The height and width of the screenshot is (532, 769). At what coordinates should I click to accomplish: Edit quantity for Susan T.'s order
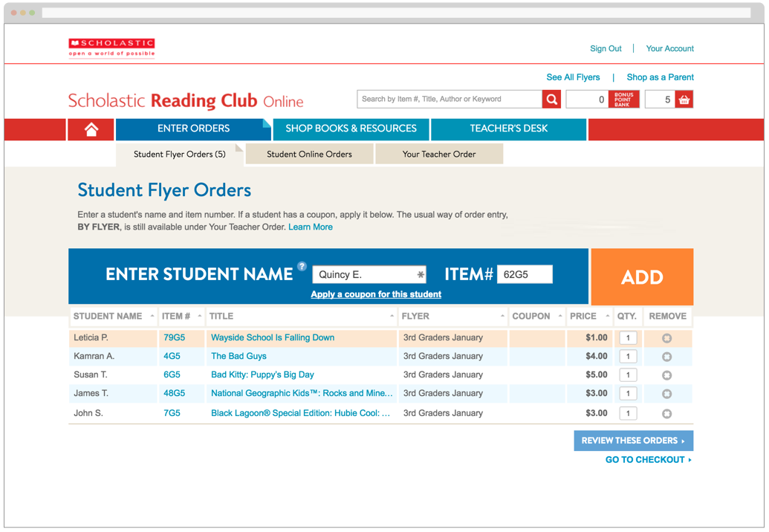(x=628, y=375)
